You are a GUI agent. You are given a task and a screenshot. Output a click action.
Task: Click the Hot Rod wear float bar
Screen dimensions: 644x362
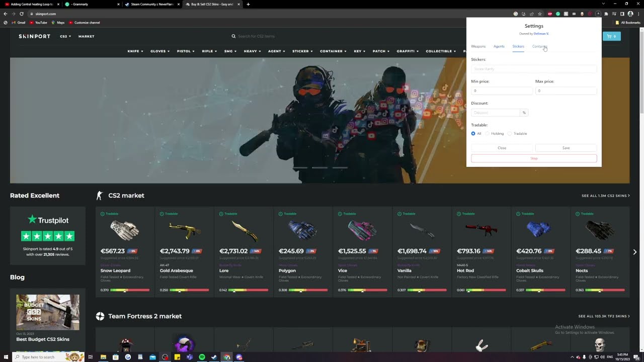pyautogui.click(x=486, y=290)
